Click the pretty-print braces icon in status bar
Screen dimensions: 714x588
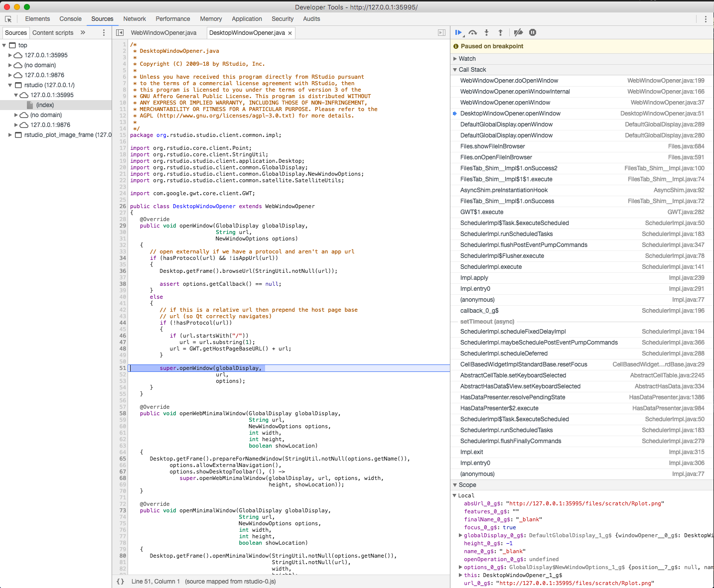click(120, 581)
